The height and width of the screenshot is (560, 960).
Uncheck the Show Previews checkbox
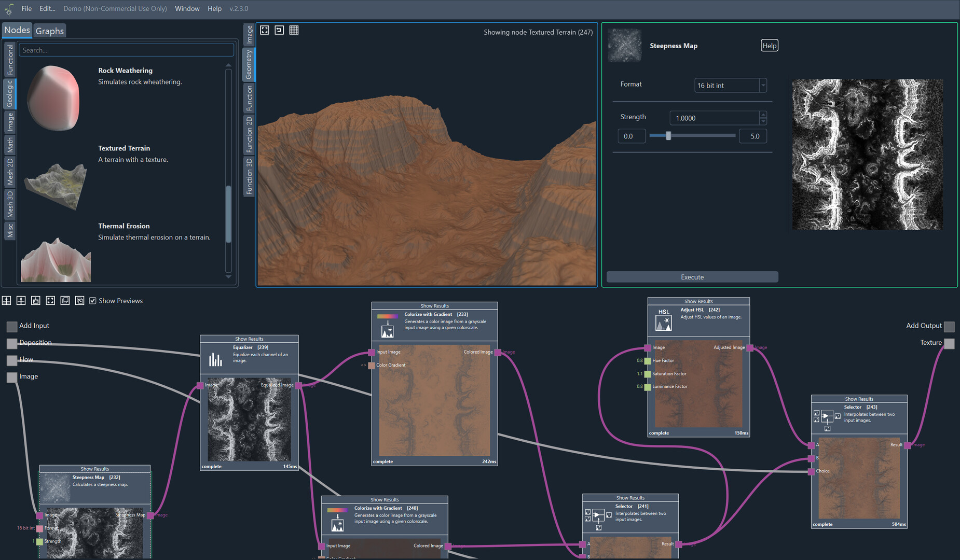[x=93, y=301]
